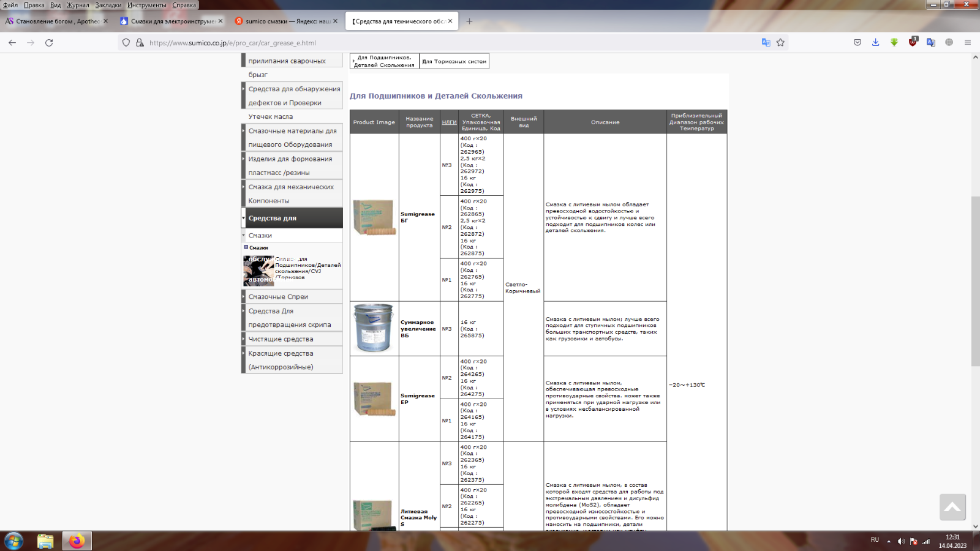Open the Правка menu
Screen dimensions: 980x551
(x=34, y=5)
